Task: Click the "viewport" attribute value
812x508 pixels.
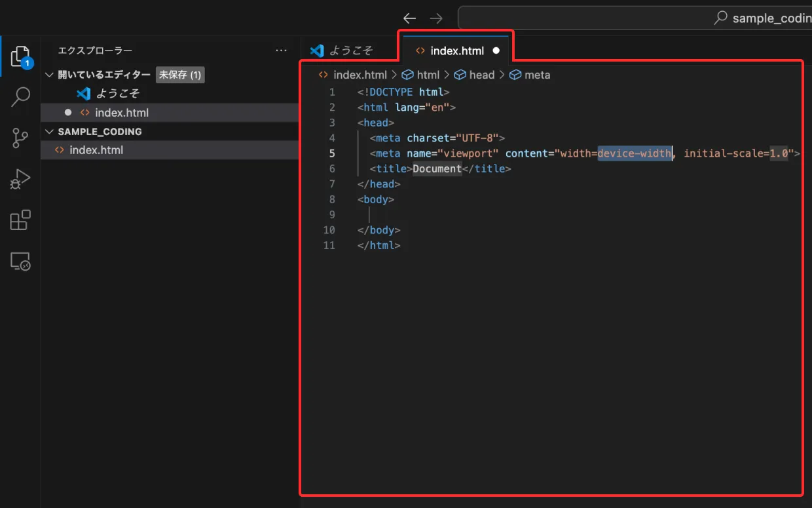Action: click(468, 153)
